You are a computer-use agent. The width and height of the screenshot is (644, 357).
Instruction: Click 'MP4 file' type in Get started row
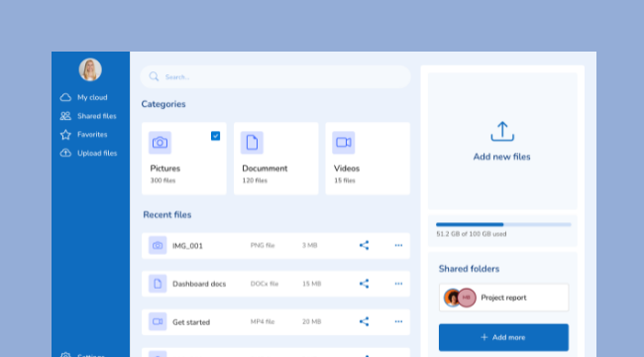tap(263, 321)
